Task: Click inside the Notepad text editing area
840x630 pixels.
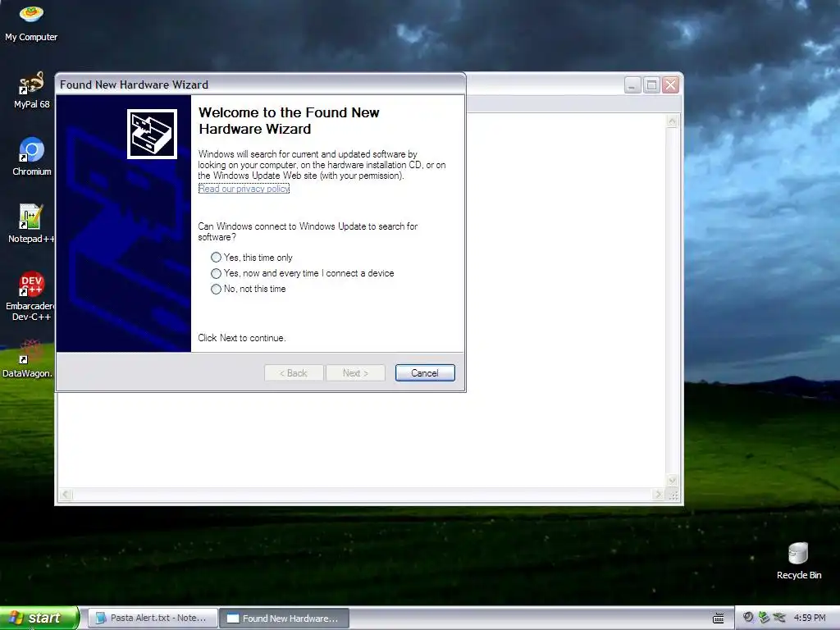Action: (565, 300)
